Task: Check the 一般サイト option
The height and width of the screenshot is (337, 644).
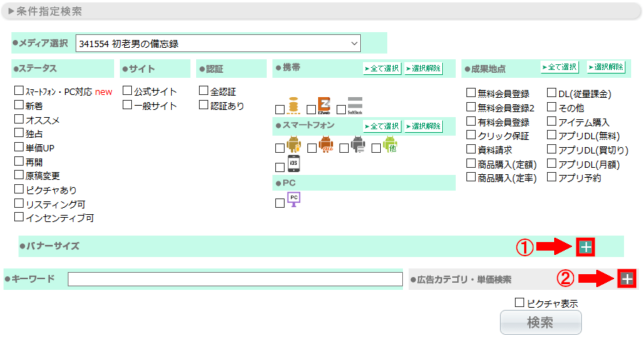Action: pyautogui.click(x=128, y=105)
